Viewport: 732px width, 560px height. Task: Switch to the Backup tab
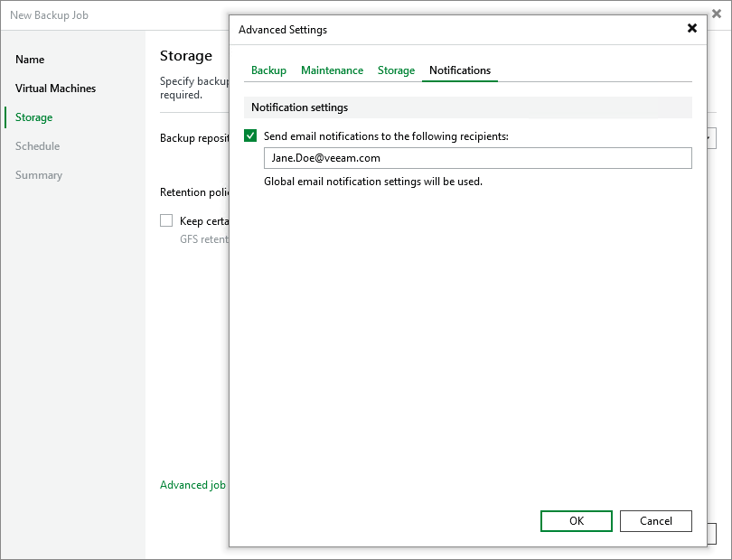[x=268, y=70]
